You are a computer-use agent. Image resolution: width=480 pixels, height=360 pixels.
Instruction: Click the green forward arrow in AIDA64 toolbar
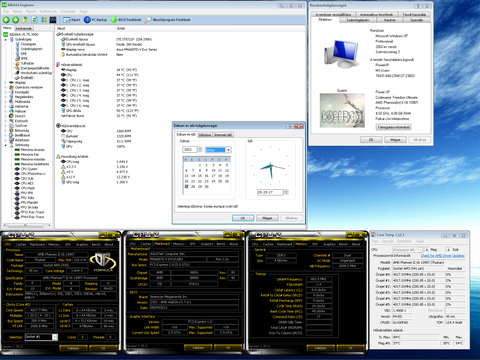click(x=15, y=20)
